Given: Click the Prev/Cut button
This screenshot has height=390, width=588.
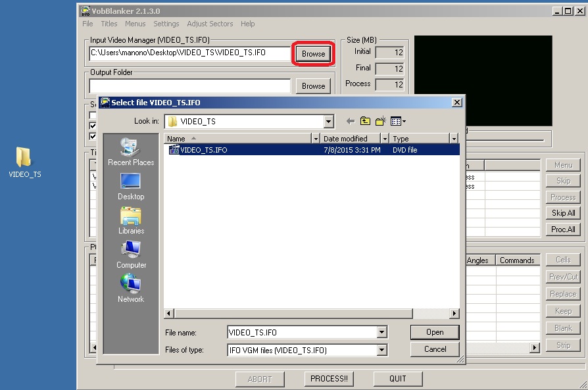Looking at the screenshot, I should pos(563,277).
